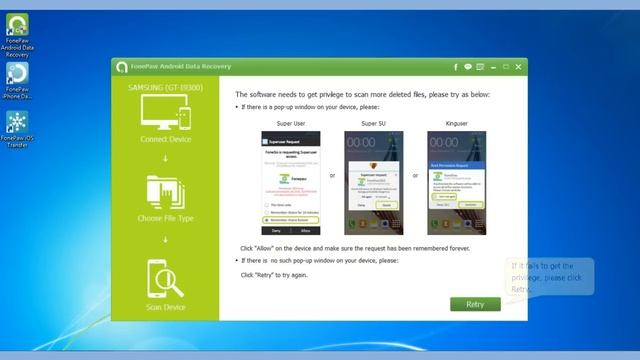Click the Super SU screenshot thumbnail
The width and height of the screenshot is (640, 360).
click(x=373, y=183)
